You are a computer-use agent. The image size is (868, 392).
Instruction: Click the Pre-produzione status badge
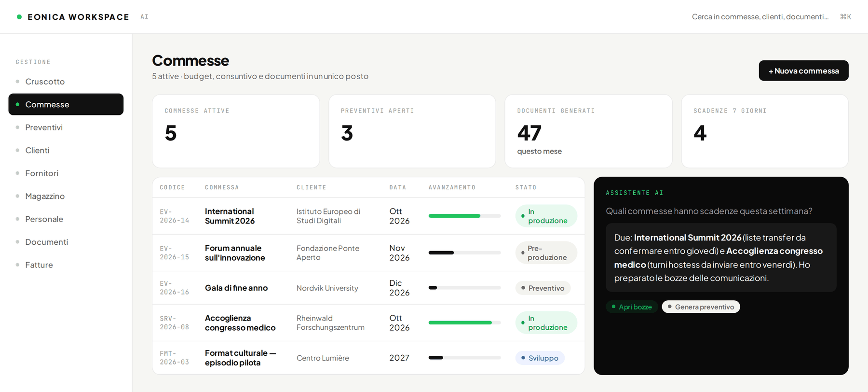click(x=546, y=252)
